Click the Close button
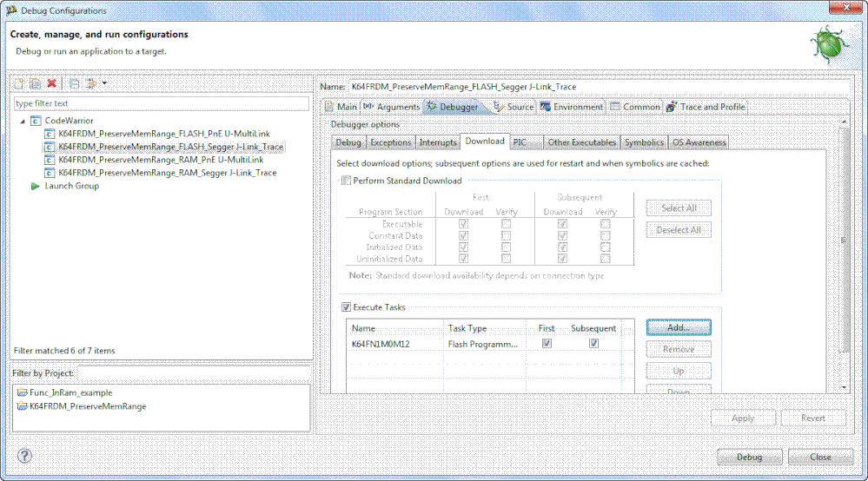The height and width of the screenshot is (481, 868). click(x=820, y=458)
